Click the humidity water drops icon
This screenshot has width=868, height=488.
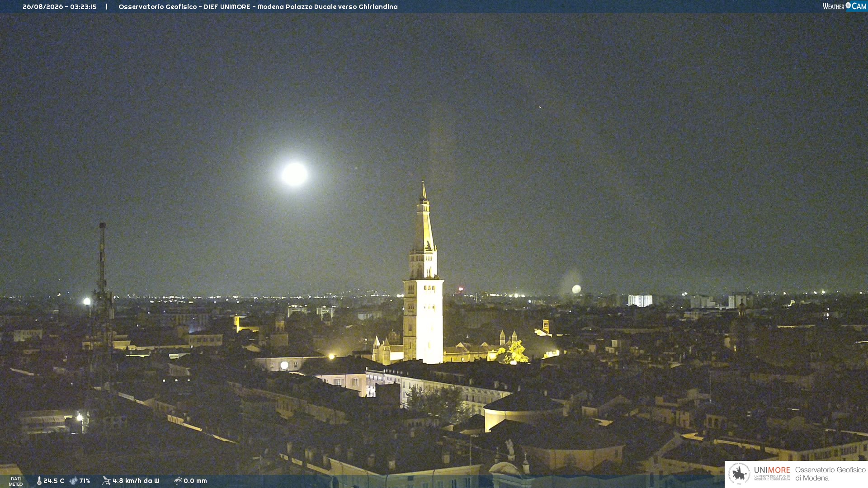pyautogui.click(x=73, y=481)
